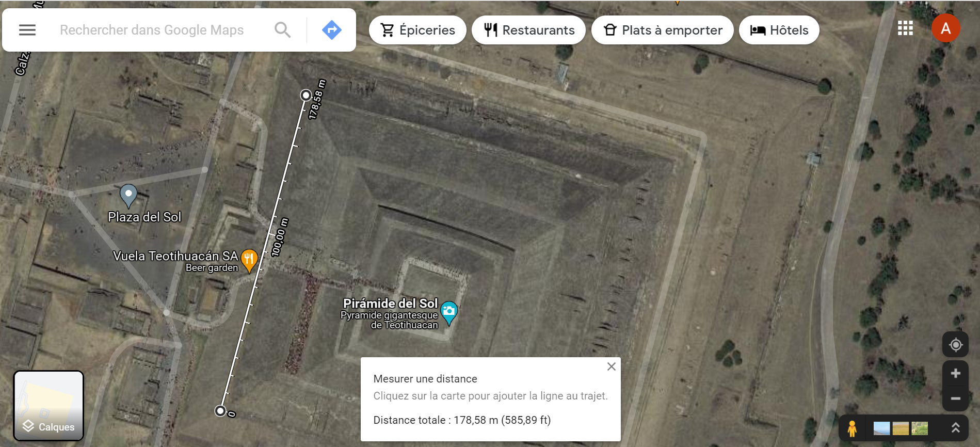Open the account avatar labeled A

(945, 28)
